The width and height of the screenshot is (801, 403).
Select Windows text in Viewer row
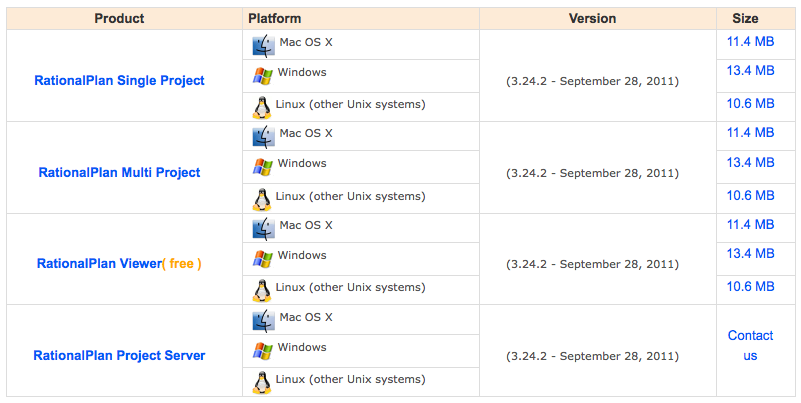pos(302,255)
